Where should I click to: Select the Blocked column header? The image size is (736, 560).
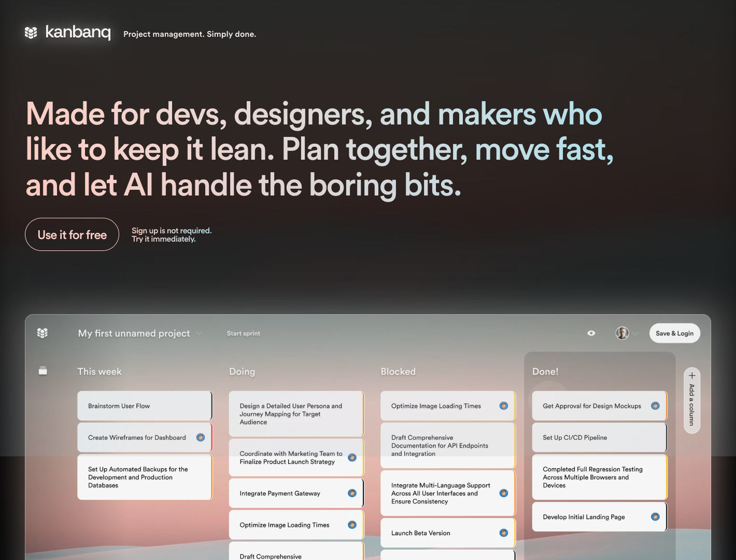tap(398, 371)
